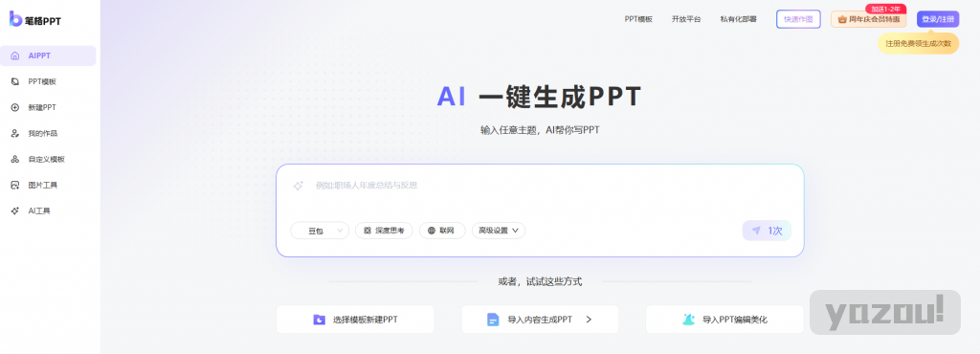Click the document icon in 导入内容生成PPT
This screenshot has width=980, height=354.
(493, 320)
